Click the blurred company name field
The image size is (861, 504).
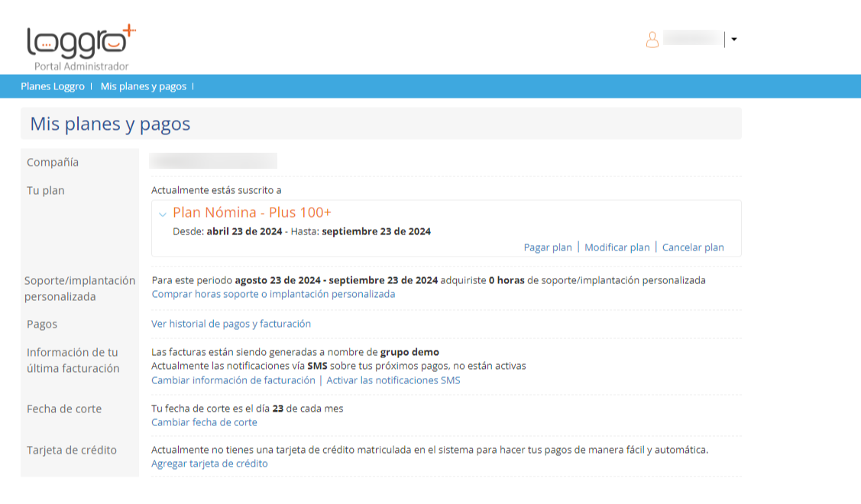pos(213,161)
